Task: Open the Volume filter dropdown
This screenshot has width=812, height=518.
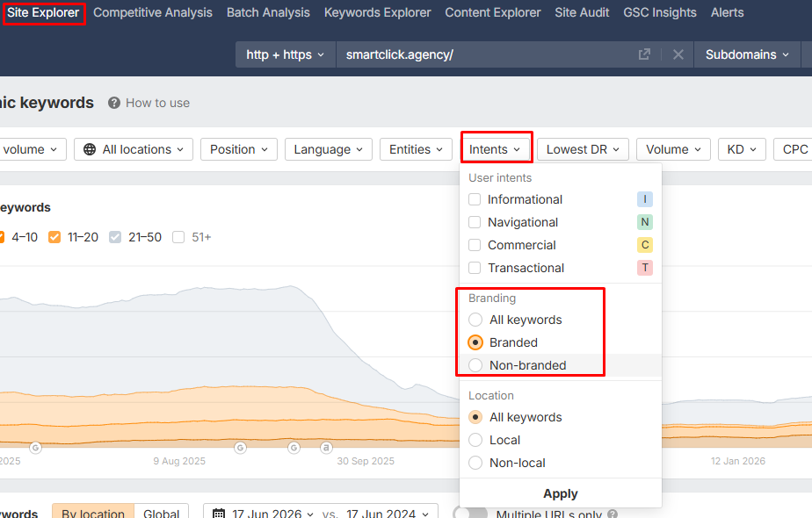Action: [673, 149]
